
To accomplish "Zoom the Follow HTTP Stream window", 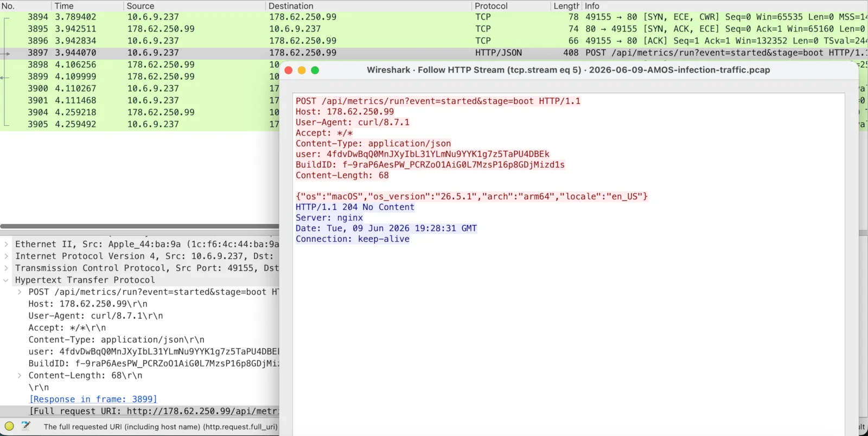I will pyautogui.click(x=315, y=70).
